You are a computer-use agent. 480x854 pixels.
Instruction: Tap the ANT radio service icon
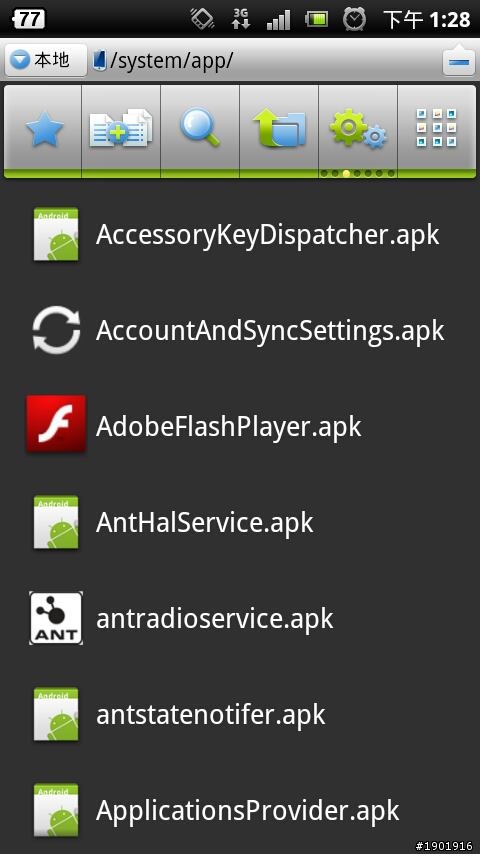click(x=56, y=618)
